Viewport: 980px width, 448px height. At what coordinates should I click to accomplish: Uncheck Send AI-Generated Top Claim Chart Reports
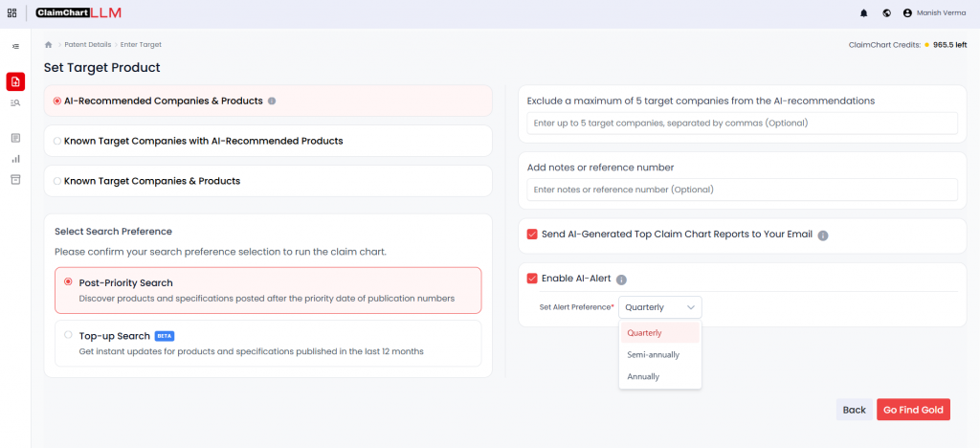pos(532,235)
